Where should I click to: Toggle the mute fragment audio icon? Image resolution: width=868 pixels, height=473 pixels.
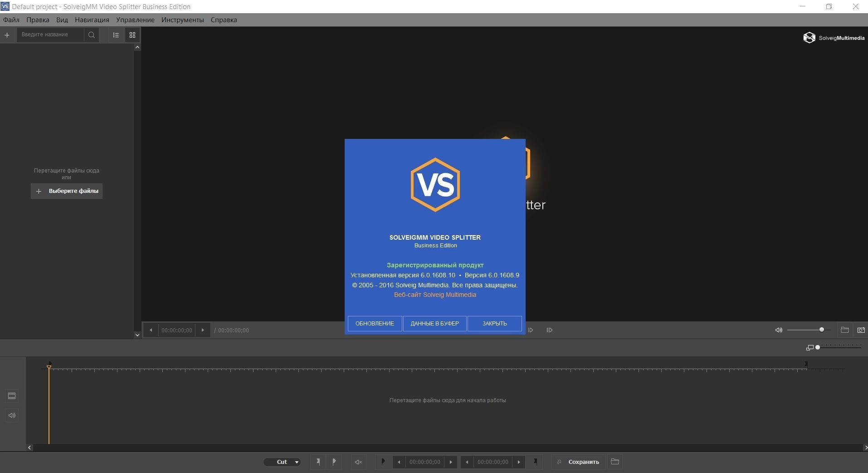tap(358, 462)
